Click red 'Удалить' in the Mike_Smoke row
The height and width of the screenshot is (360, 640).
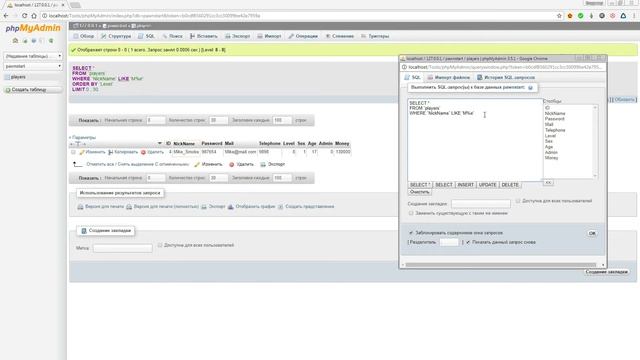(x=152, y=152)
